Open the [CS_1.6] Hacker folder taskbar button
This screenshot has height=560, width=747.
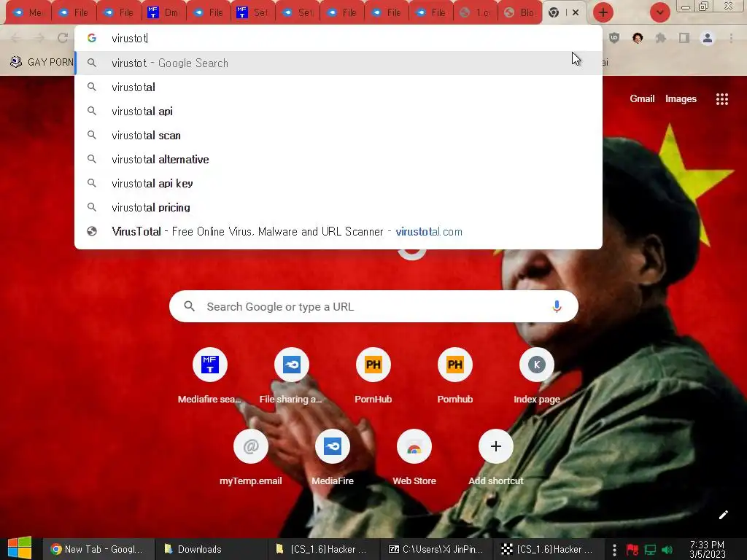coord(324,550)
